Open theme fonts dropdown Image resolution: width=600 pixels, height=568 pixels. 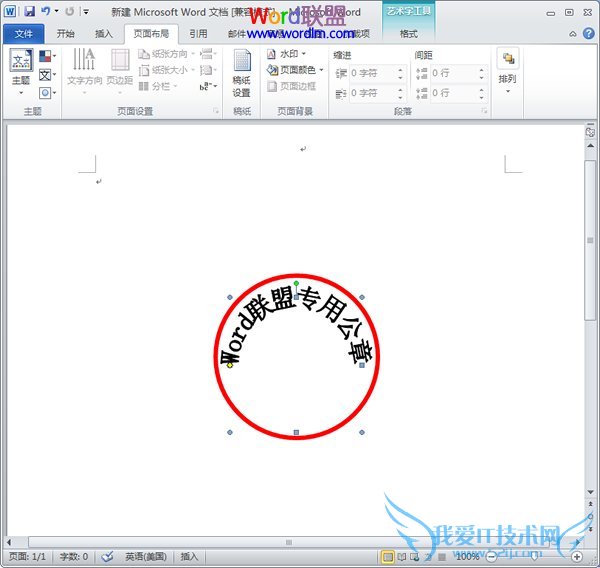click(x=47, y=75)
